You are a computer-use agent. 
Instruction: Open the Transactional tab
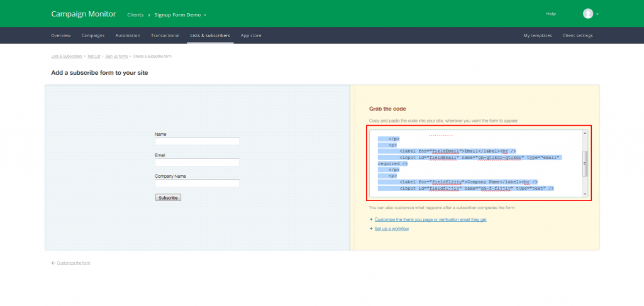[x=165, y=36]
